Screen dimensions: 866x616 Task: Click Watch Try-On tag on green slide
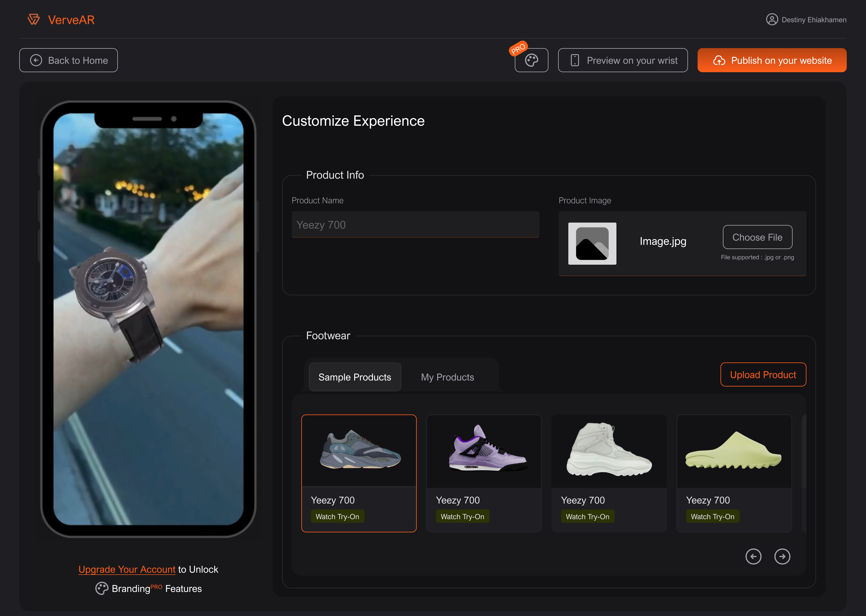click(x=712, y=516)
